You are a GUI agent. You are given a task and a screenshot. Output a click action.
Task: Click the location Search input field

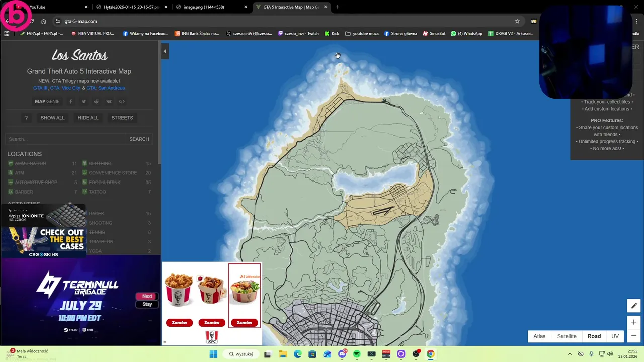[65, 139]
